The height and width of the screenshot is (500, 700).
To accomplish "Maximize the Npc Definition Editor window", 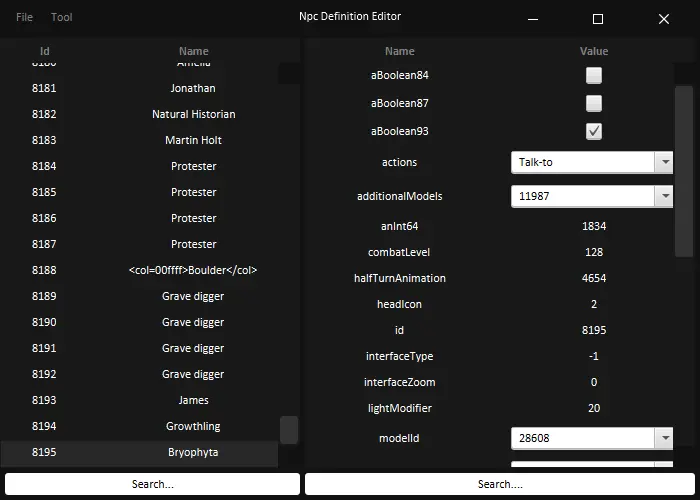I will 598,18.
